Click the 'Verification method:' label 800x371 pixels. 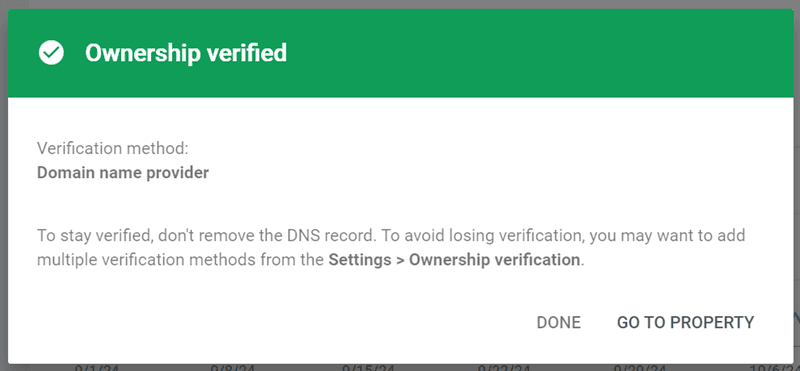[x=113, y=149]
